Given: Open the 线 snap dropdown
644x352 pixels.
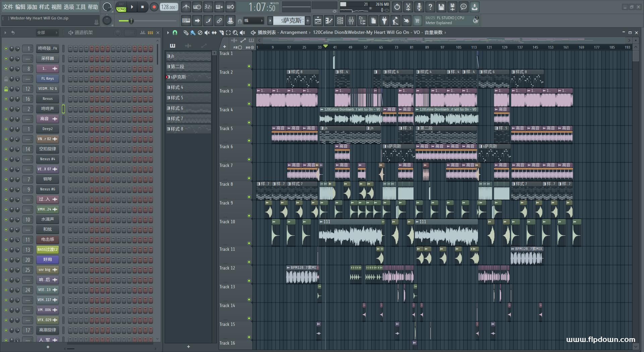Looking at the screenshot, I should coord(253,21).
